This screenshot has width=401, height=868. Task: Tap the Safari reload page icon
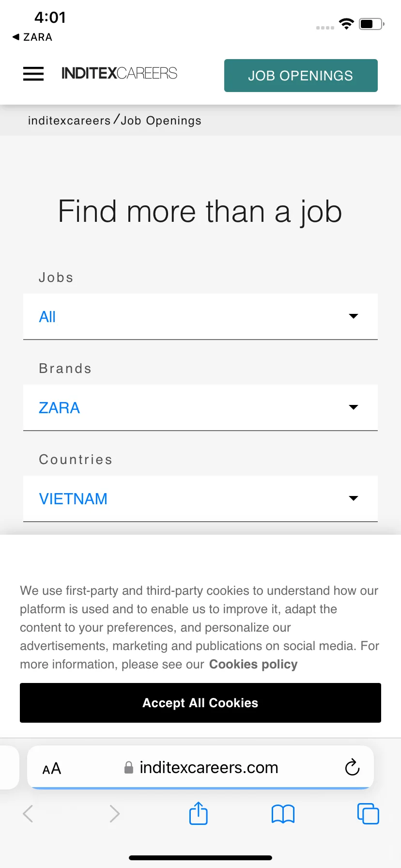(x=352, y=767)
